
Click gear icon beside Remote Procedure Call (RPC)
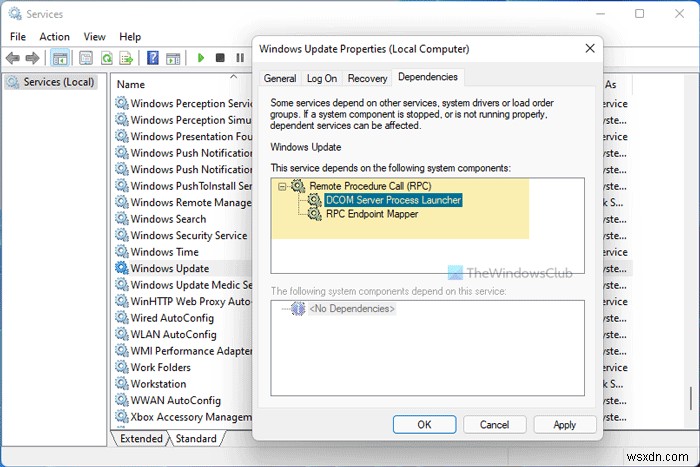[x=298, y=186]
